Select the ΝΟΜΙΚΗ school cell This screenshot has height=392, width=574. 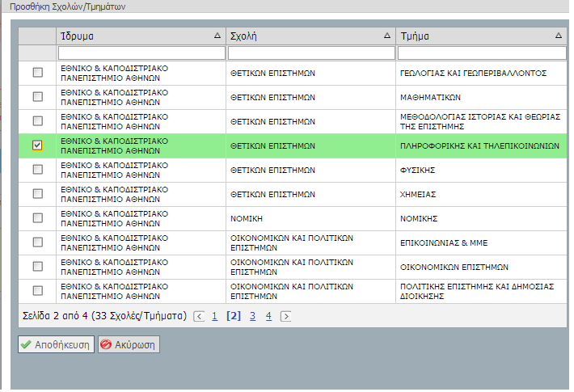pos(310,218)
